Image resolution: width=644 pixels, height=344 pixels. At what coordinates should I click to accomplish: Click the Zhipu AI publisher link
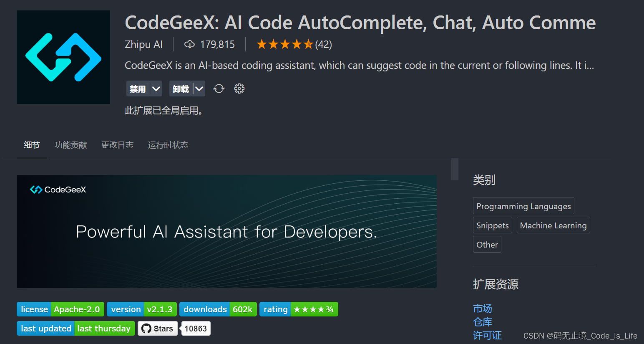144,44
